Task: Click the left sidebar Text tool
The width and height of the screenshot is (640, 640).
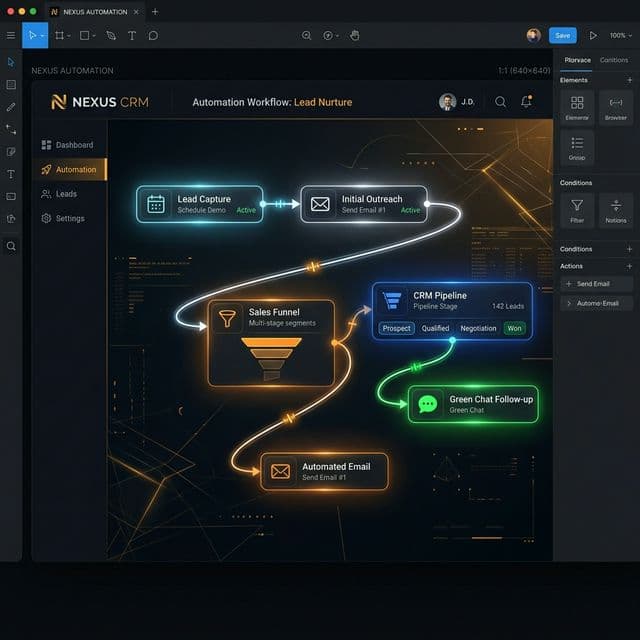Action: 11,174
